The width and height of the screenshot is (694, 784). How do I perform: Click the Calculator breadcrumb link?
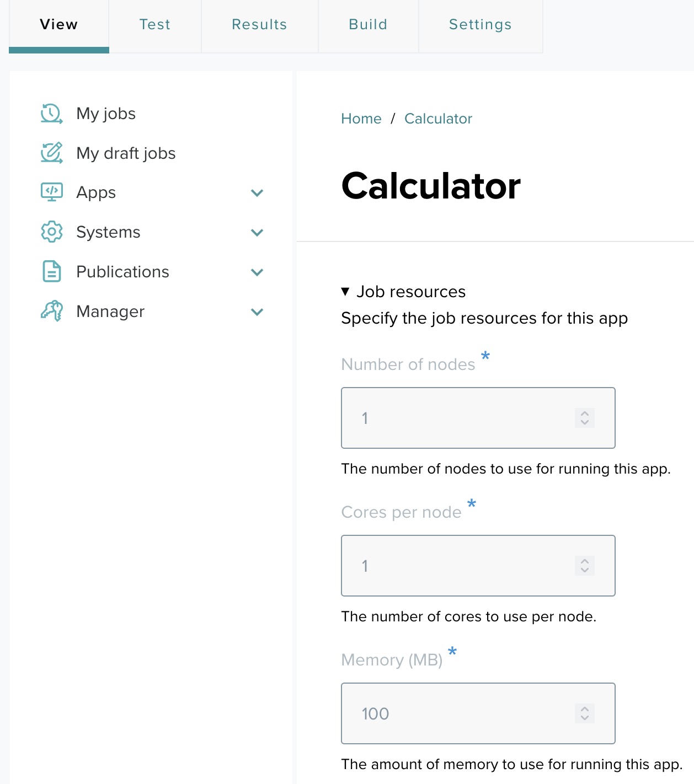point(438,119)
